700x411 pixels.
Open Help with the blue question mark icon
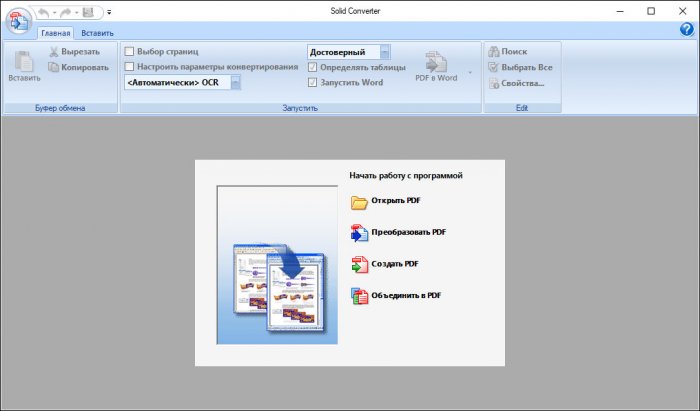coord(687,29)
